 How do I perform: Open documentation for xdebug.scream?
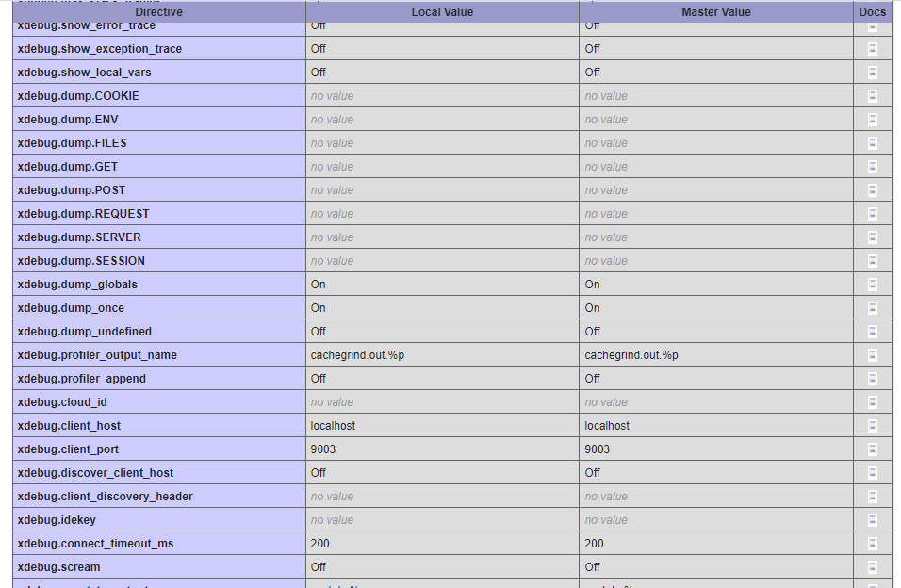point(872,566)
